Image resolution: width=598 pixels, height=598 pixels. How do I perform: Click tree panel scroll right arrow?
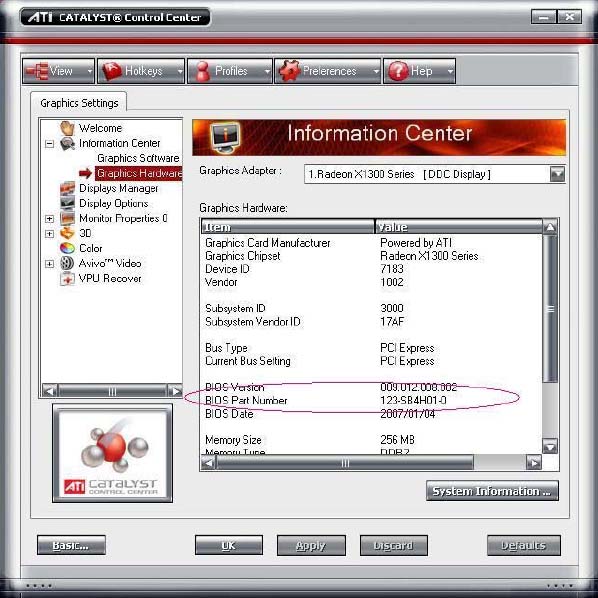(x=175, y=391)
